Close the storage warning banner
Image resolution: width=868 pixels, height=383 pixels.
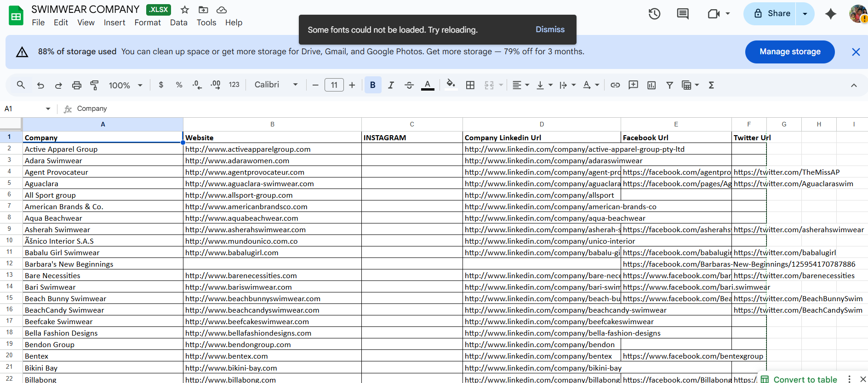(856, 52)
